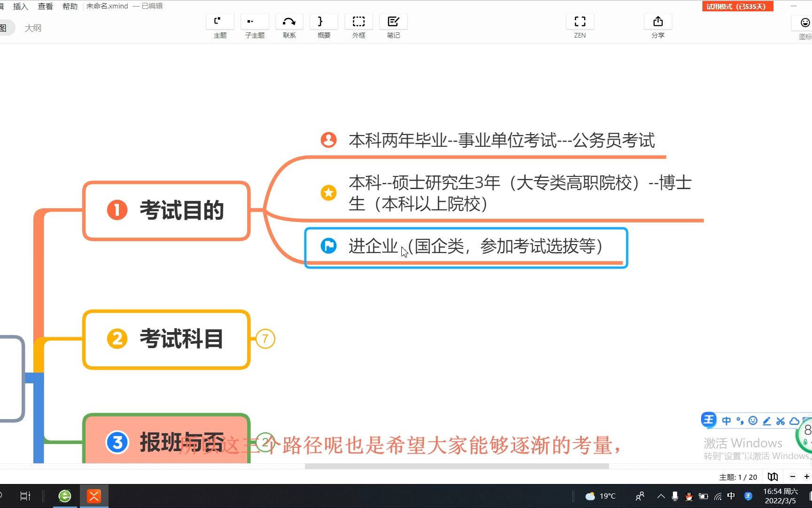The height and width of the screenshot is (508, 812).
Task: Open the Wi-Fi network tray icon
Action: (718, 496)
